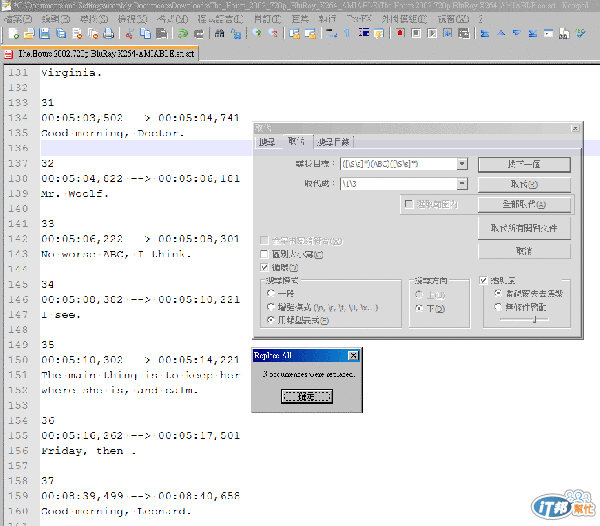Toggle the Indent Guide toolbar icon
The height and width of the screenshot is (526, 600).
[364, 34]
